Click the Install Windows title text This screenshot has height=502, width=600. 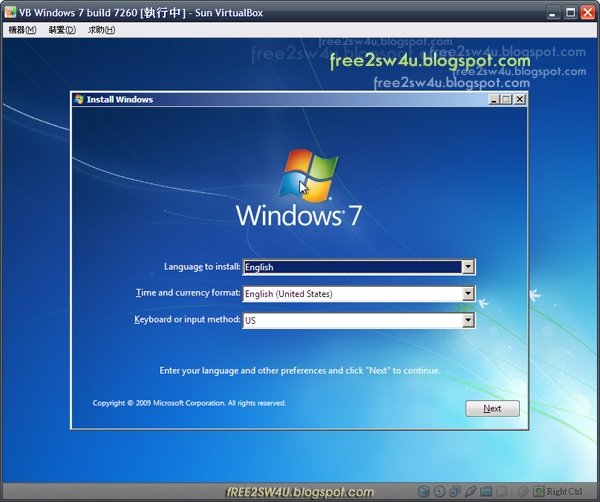(x=120, y=99)
